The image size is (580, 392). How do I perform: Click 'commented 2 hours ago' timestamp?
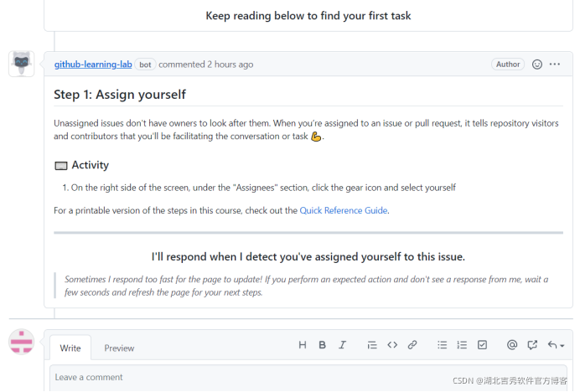(x=206, y=64)
